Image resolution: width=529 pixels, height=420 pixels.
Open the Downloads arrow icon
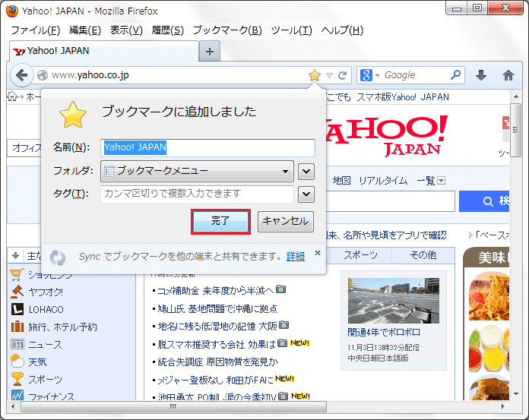coord(480,75)
